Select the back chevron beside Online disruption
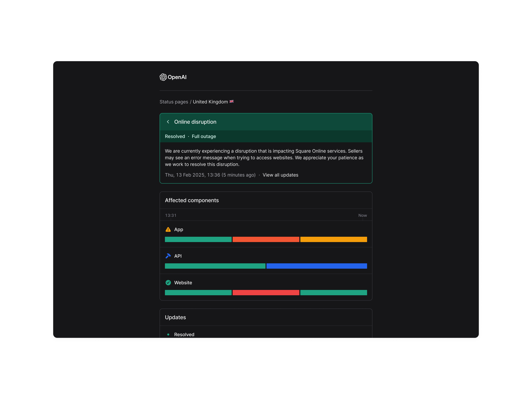 168,122
